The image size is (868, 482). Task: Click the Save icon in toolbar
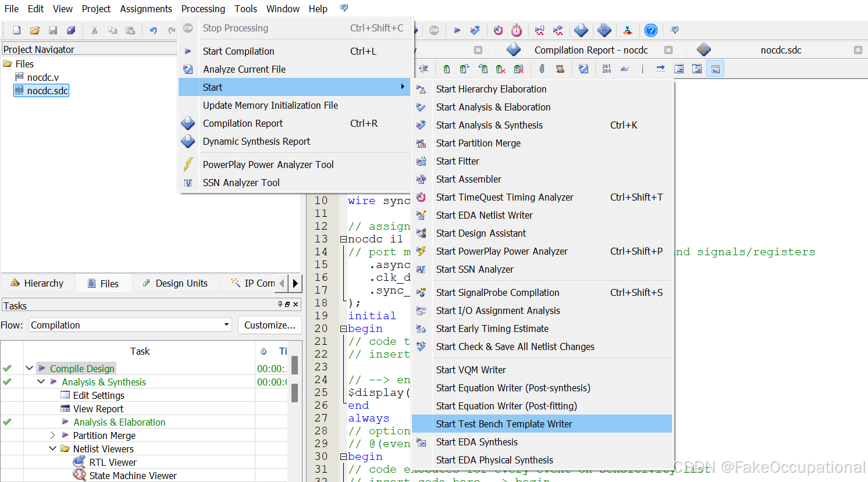(x=53, y=30)
